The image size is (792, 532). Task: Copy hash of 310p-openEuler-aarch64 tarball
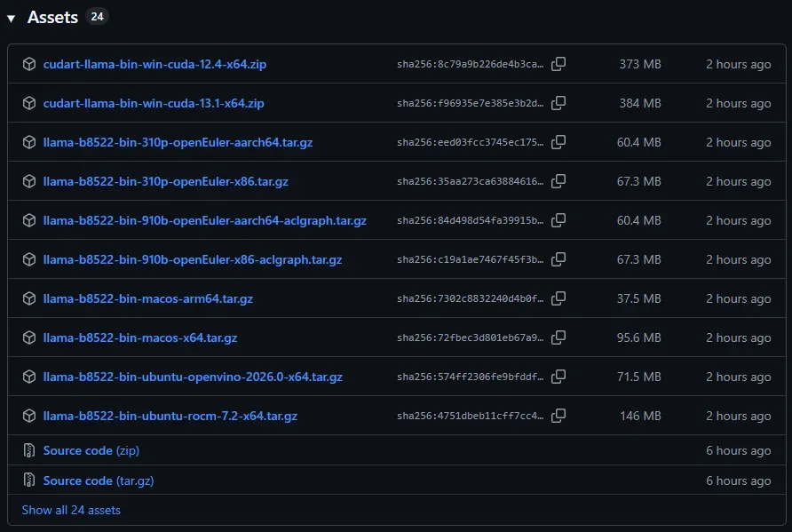tap(558, 142)
